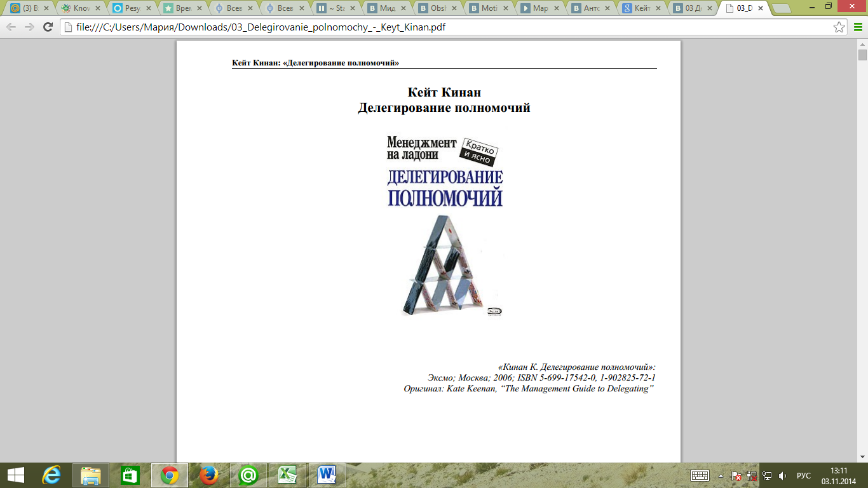Open the touch keyboard tray icon
The width and height of the screenshot is (868, 488).
click(x=700, y=475)
